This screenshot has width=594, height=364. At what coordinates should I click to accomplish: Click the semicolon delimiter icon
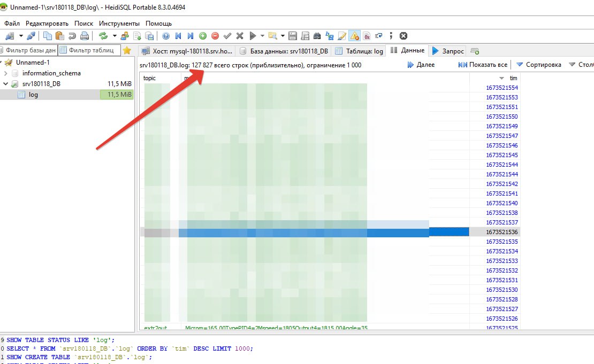[391, 36]
